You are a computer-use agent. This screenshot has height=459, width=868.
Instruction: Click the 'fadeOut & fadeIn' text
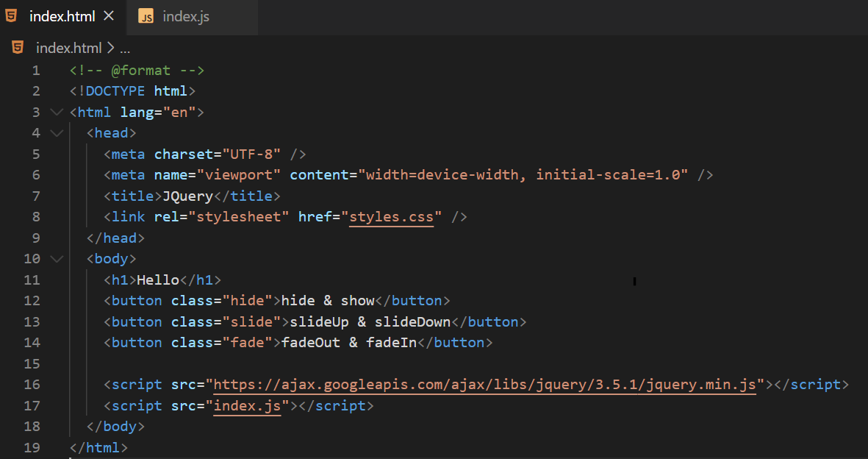point(349,343)
